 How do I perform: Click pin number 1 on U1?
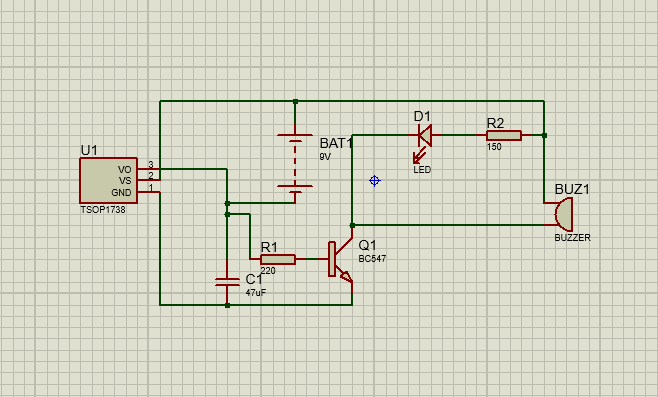coord(151,188)
